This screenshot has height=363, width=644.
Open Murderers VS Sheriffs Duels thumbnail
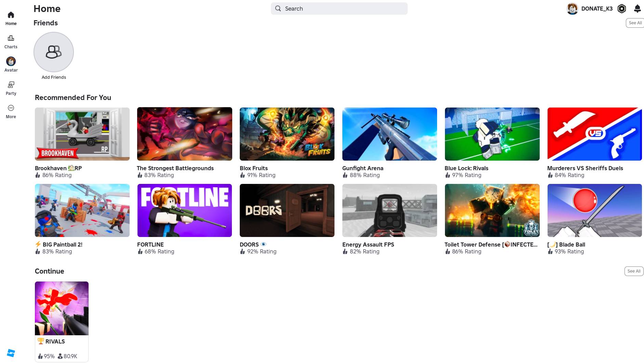point(595,134)
